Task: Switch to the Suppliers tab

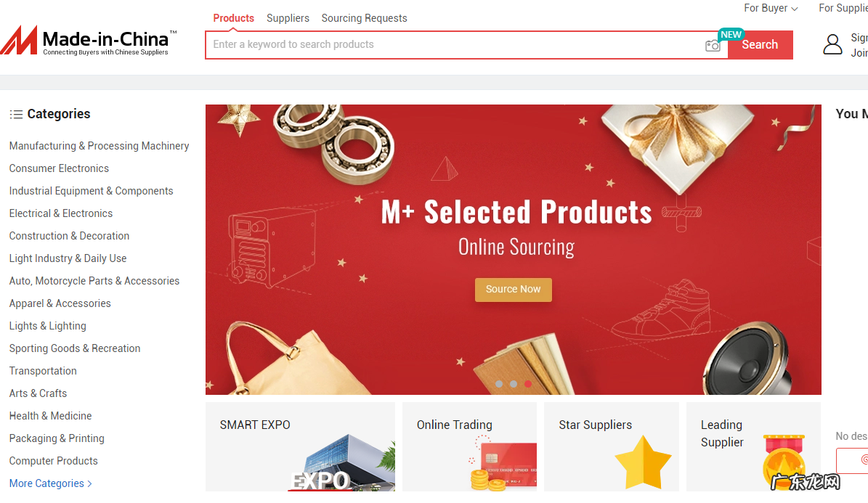Action: [x=288, y=18]
